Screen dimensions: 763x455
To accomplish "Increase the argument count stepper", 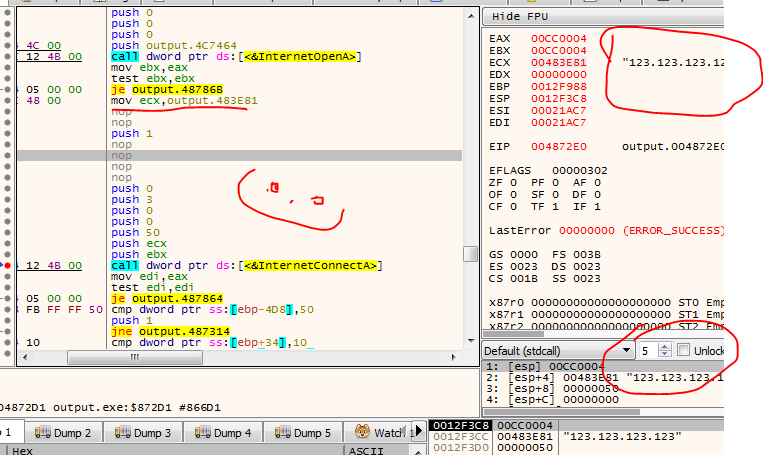I will click(662, 347).
